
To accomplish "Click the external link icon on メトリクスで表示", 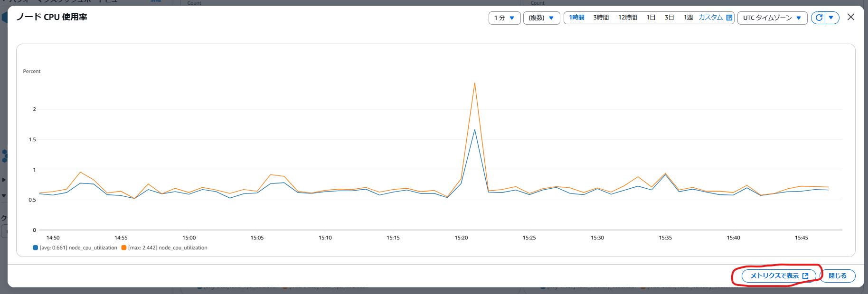I will [x=805, y=276].
